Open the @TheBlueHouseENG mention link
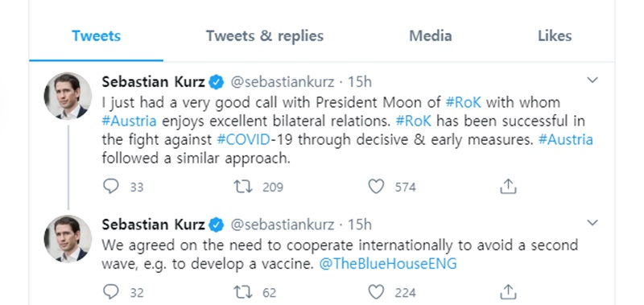The width and height of the screenshot is (644, 305). click(x=388, y=263)
